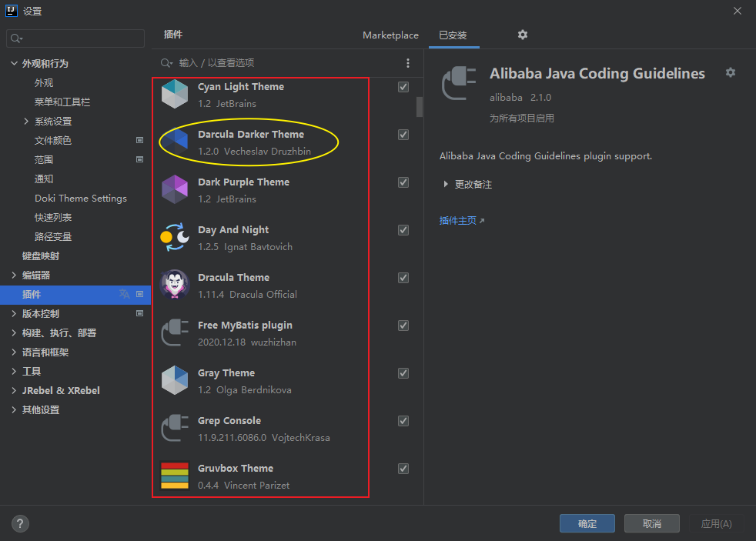Open the 快速列表 settings page
Viewport: 756px width, 541px height.
[x=53, y=218]
